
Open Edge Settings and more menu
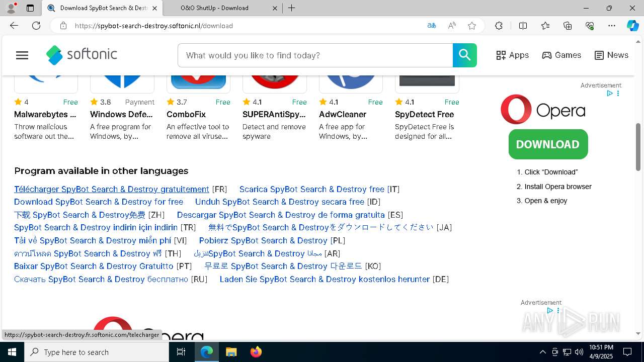point(612,26)
